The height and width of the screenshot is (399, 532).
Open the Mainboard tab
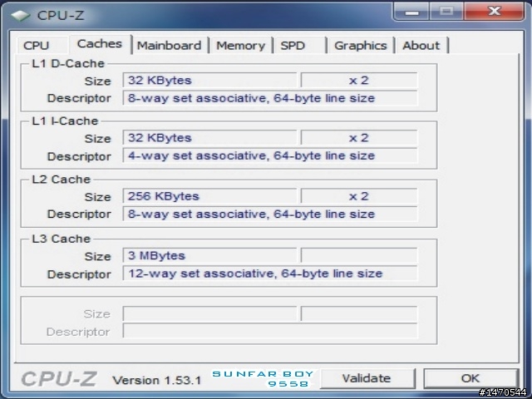[x=170, y=46]
